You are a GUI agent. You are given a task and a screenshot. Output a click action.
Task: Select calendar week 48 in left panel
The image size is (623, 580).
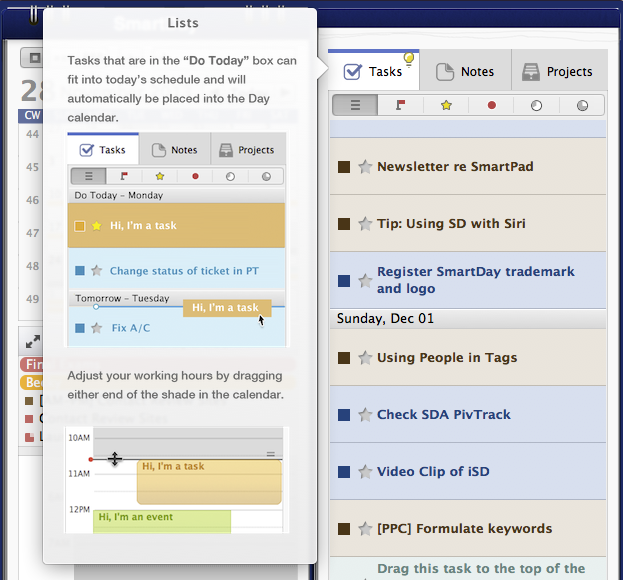tap(32, 266)
